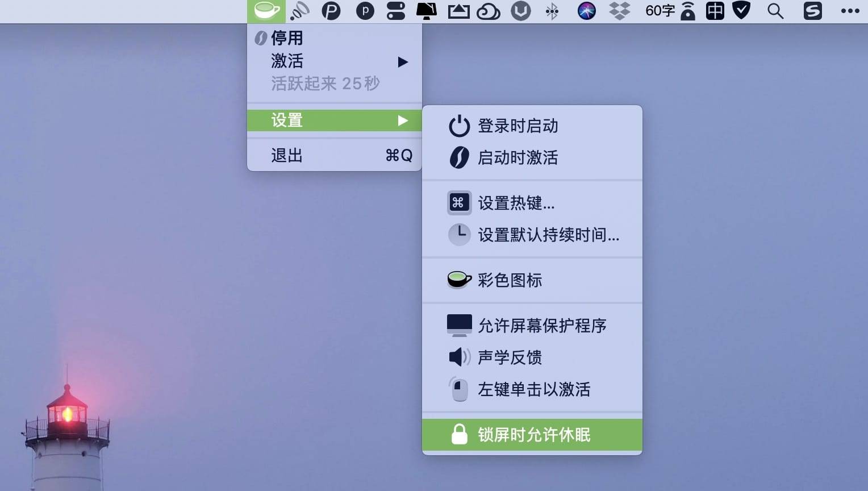Open 设置热键... hotkey settings

(516, 203)
